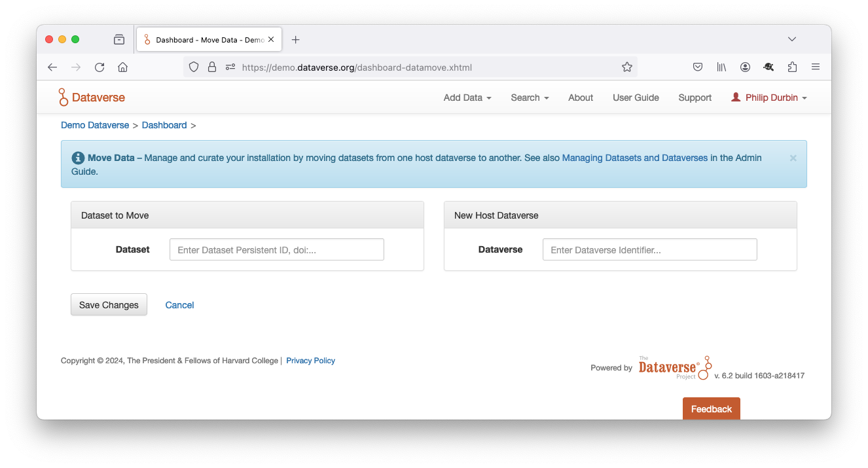Bookmark this page with the star icon
This screenshot has width=868, height=468.
point(626,67)
